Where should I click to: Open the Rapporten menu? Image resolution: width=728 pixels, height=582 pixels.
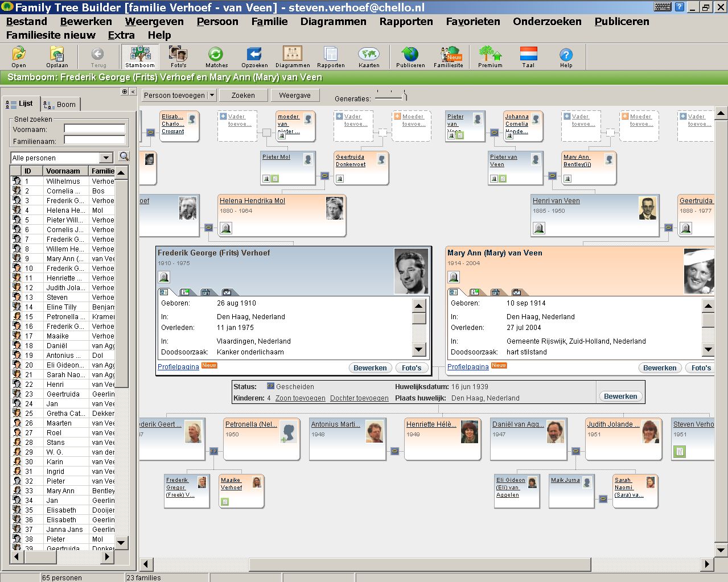[406, 22]
